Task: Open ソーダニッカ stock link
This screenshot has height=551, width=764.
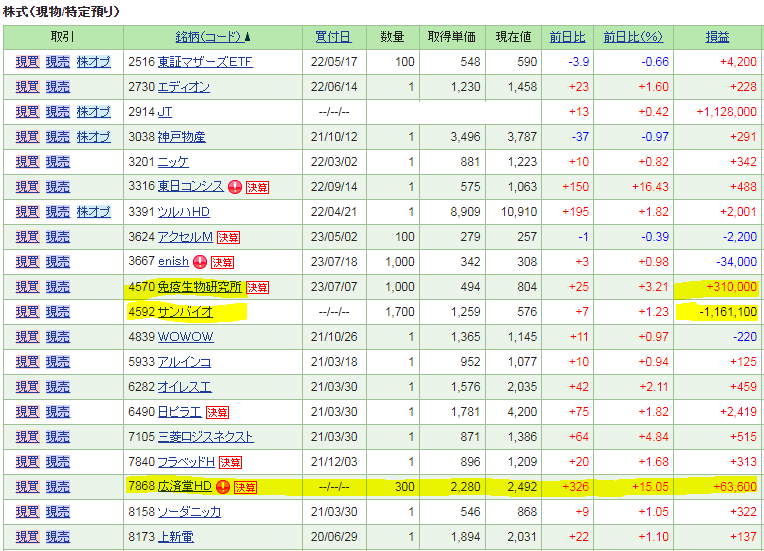Action: [x=190, y=512]
